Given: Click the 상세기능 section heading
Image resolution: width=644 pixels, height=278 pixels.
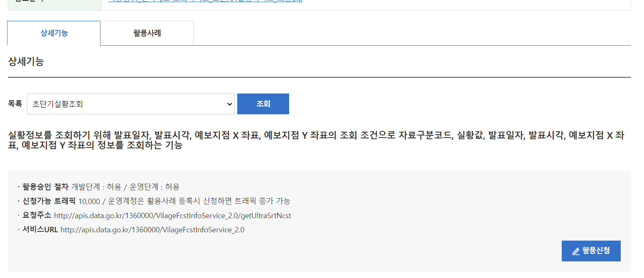Looking at the screenshot, I should coord(26,62).
